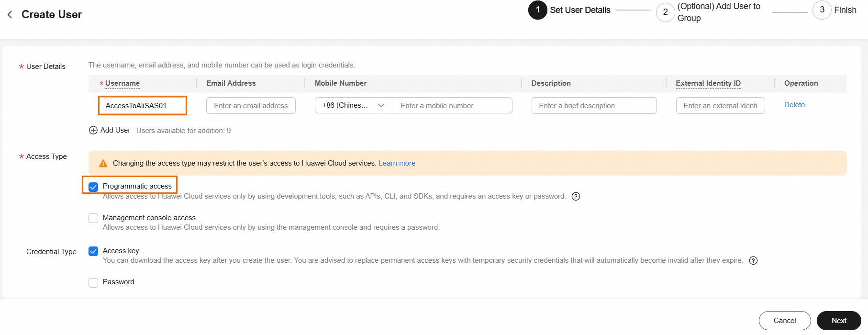The width and height of the screenshot is (868, 335).
Task: Uncheck the Access key credential checkbox
Action: (93, 251)
